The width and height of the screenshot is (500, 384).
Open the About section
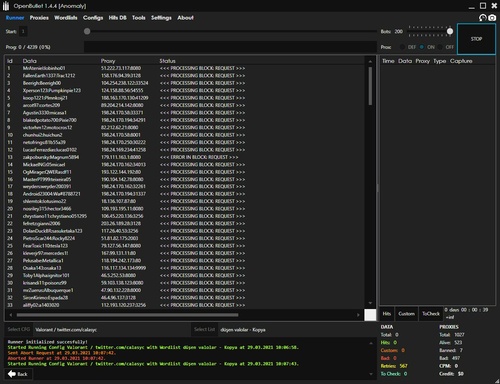(x=185, y=18)
